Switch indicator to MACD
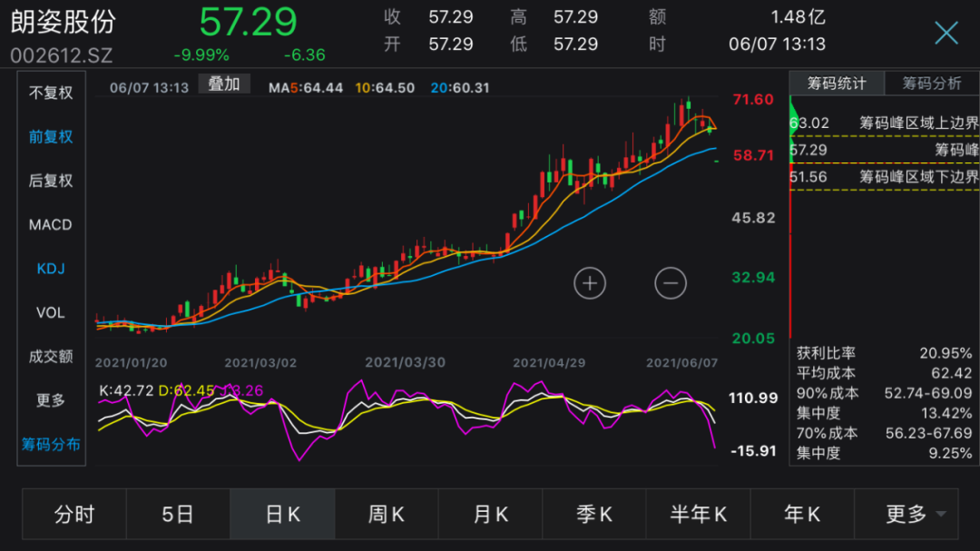The height and width of the screenshot is (551, 980). pyautogui.click(x=51, y=224)
